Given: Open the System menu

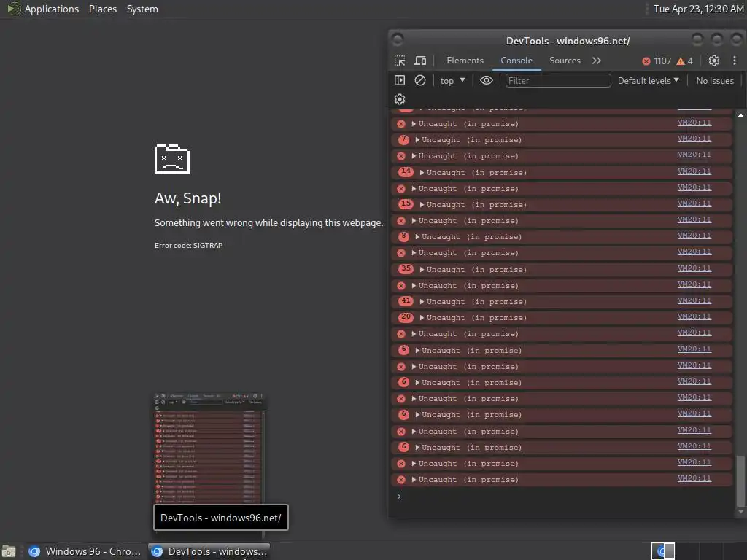Looking at the screenshot, I should pyautogui.click(x=142, y=9).
